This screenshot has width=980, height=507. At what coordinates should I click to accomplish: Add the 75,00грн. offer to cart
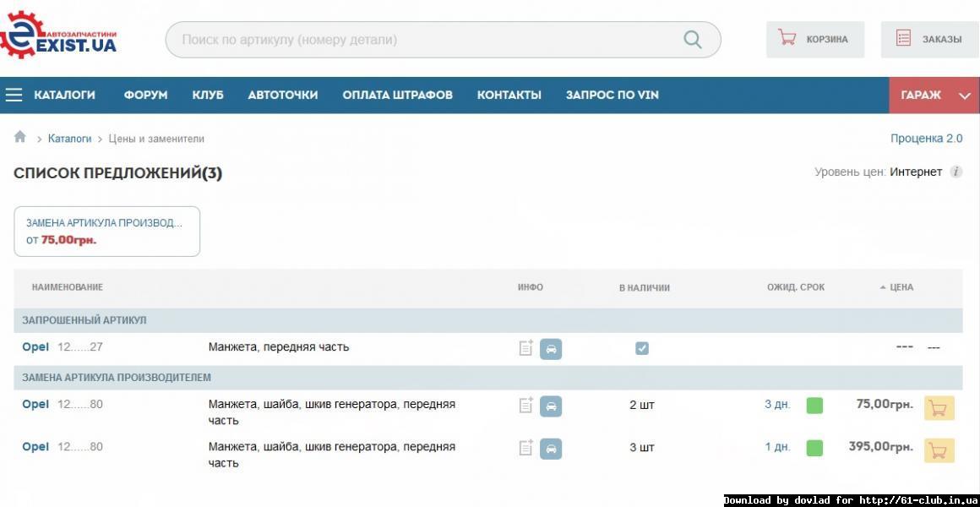pos(938,407)
